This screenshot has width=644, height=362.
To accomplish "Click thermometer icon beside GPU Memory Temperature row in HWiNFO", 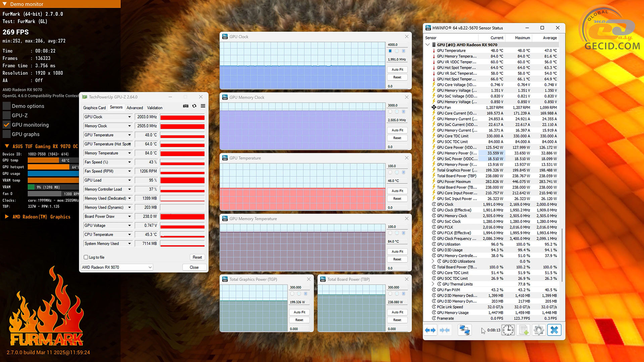I will click(x=434, y=56).
